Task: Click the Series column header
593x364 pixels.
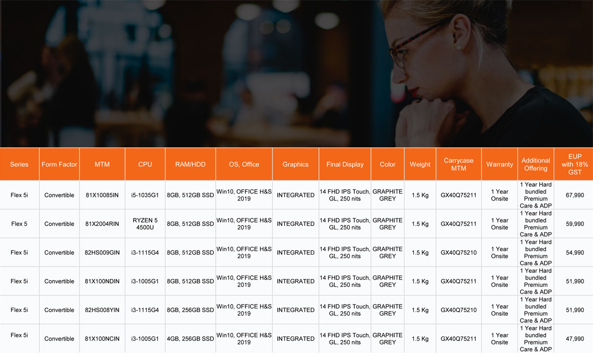Action: point(20,164)
